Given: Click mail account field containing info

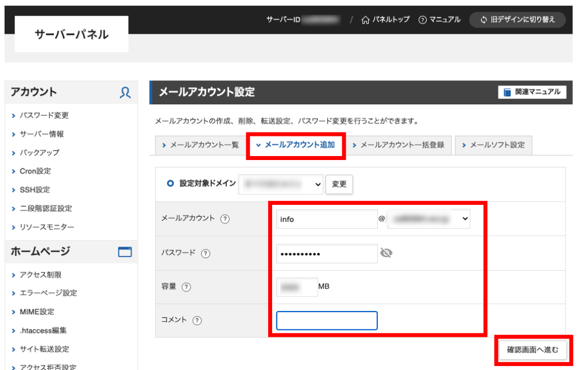Looking at the screenshot, I should click(x=327, y=219).
